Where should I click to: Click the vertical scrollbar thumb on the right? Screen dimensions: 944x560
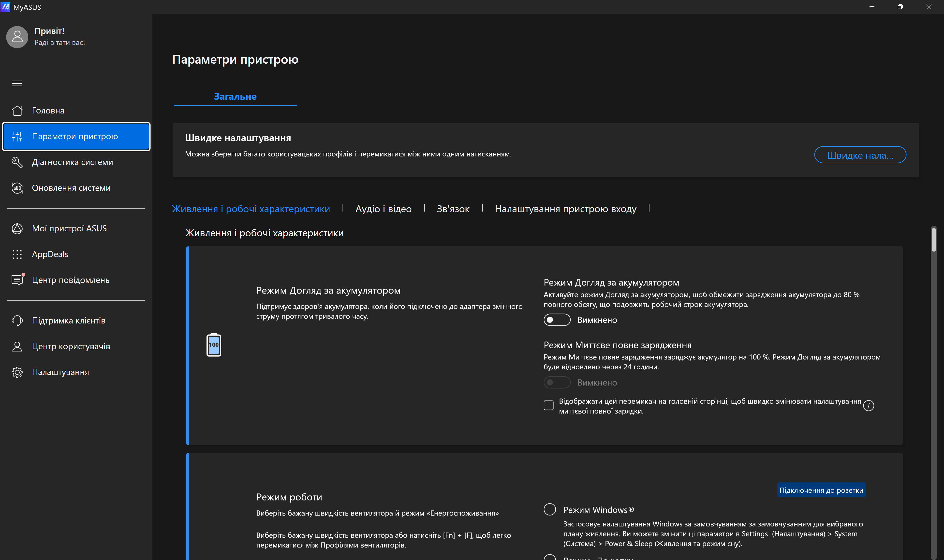coord(933,240)
